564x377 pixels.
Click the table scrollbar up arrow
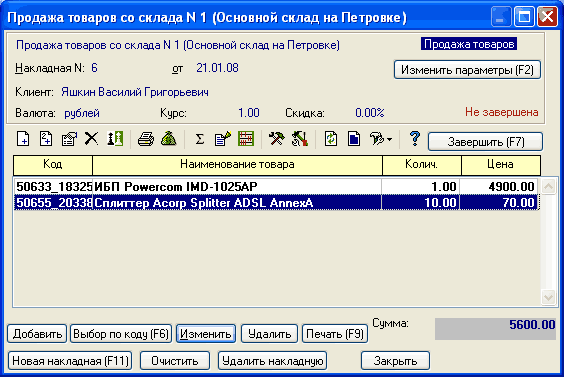(548, 186)
